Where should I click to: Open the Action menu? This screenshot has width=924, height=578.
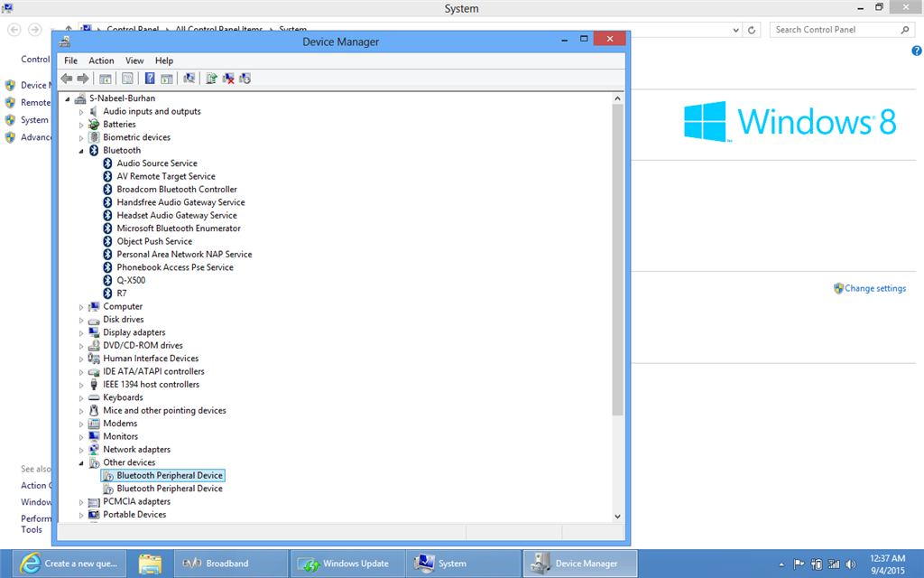tap(101, 61)
